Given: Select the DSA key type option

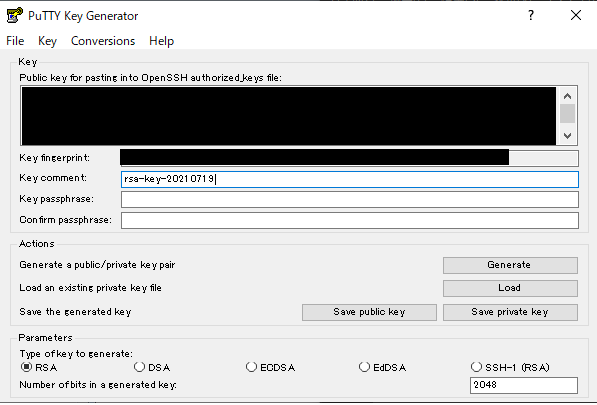Looking at the screenshot, I should [x=139, y=367].
